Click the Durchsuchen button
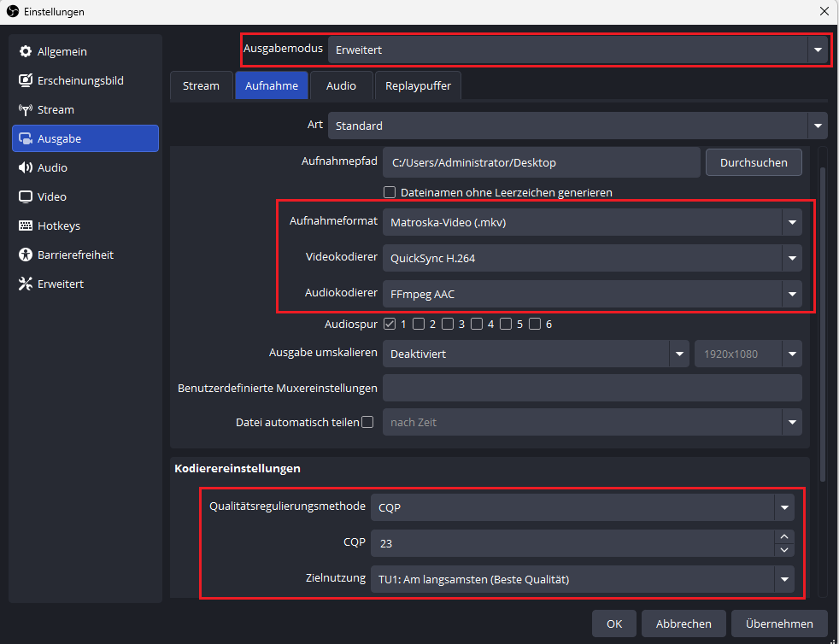This screenshot has height=644, width=839. [x=754, y=162]
